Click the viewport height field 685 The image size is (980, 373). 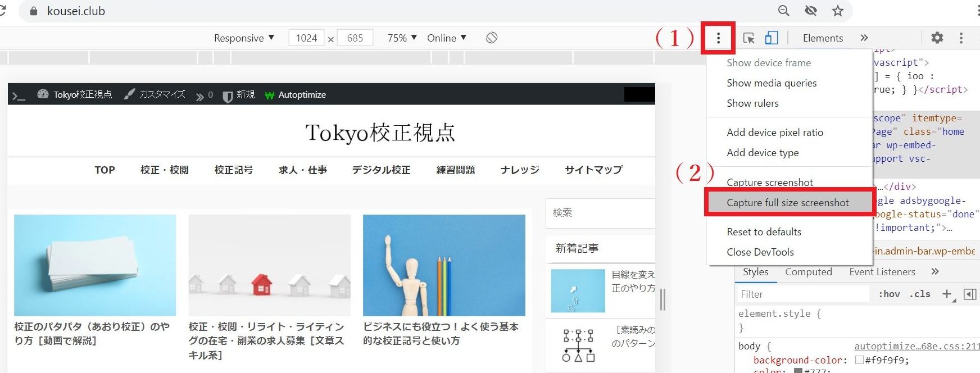[355, 38]
